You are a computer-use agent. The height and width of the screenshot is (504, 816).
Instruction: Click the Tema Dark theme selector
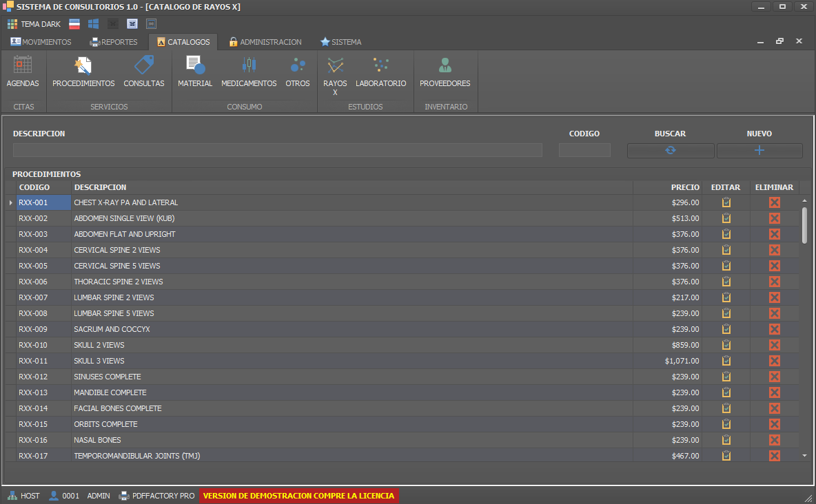click(34, 24)
